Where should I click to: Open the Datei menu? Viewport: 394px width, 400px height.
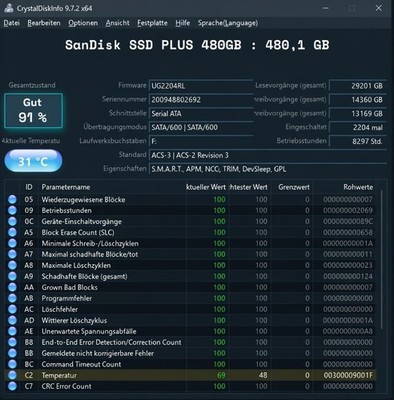point(12,23)
